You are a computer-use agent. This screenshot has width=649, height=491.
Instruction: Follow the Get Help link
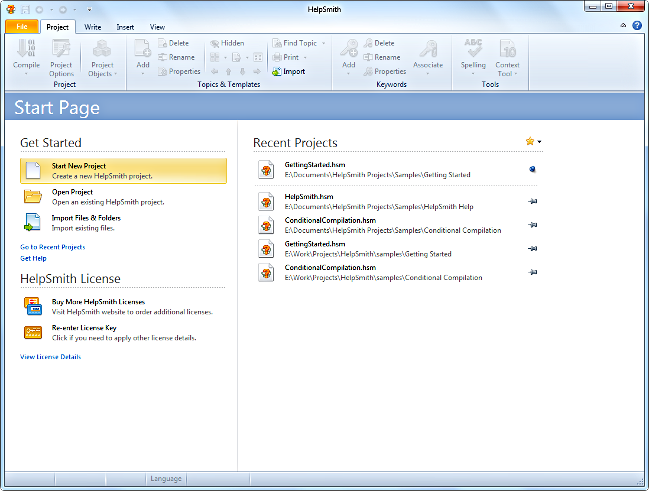33,258
